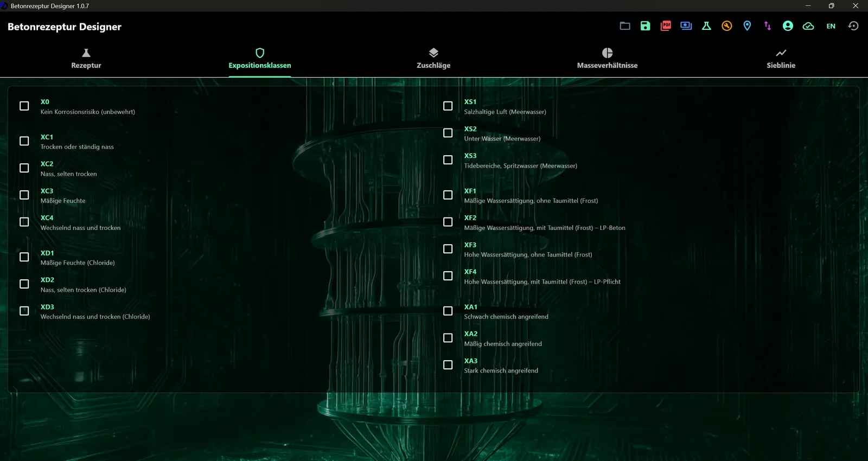Tick the XS3 Tidebereiche checkbox

(448, 160)
